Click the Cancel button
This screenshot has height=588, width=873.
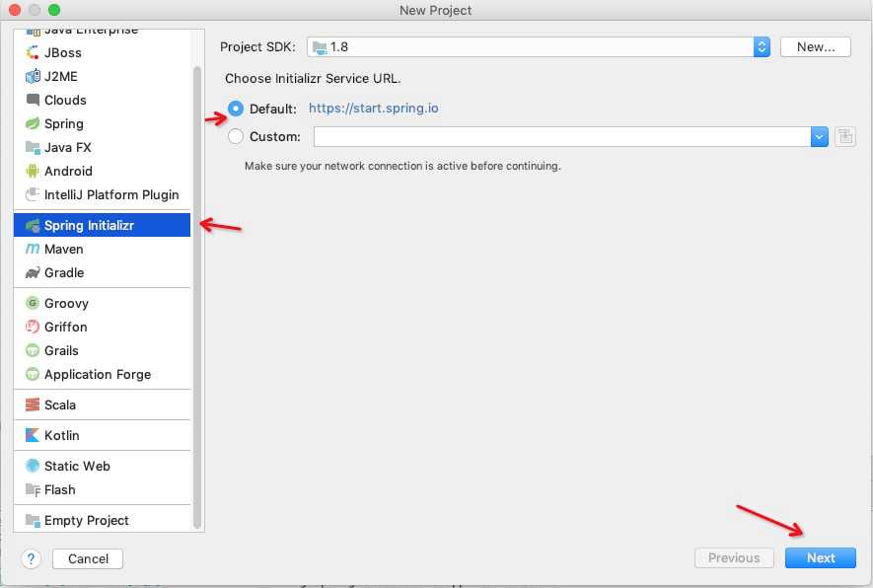(88, 558)
